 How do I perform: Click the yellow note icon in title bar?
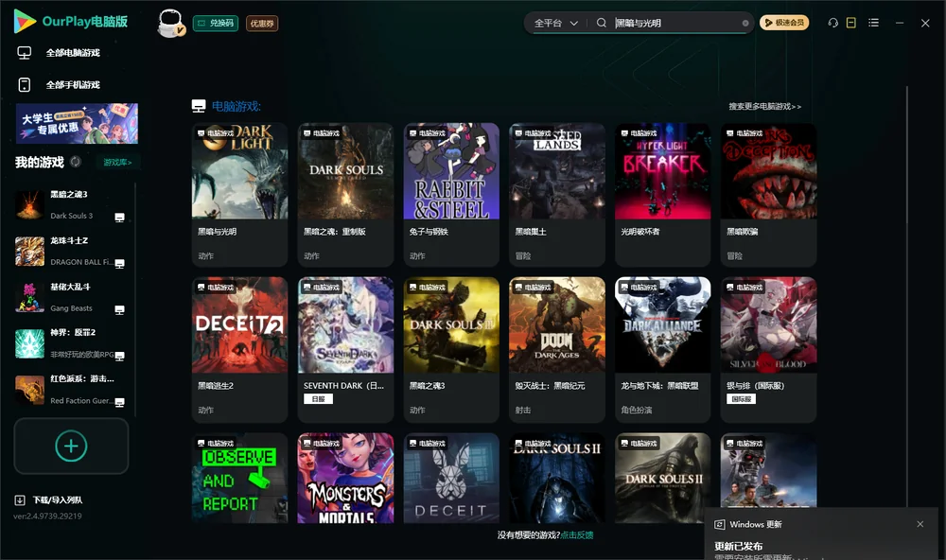[x=851, y=23]
